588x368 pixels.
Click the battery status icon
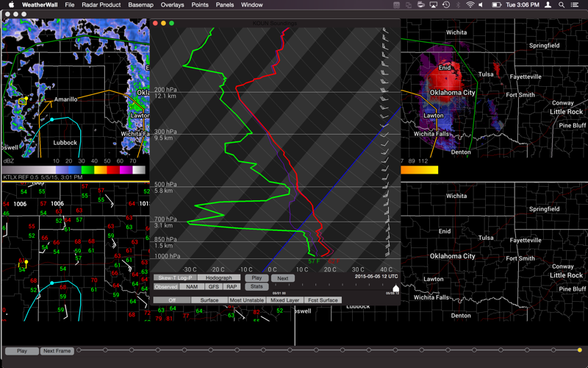click(497, 5)
